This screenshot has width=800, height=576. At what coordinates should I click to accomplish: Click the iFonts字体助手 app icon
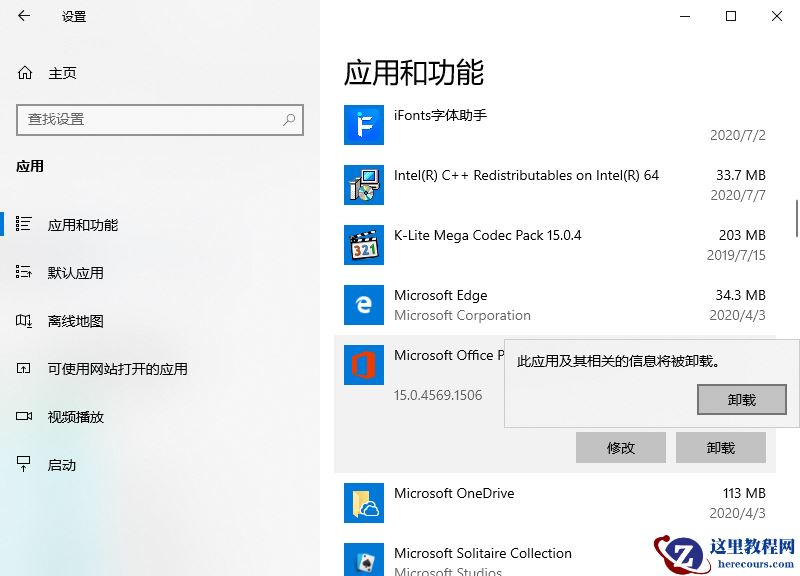tap(363, 125)
